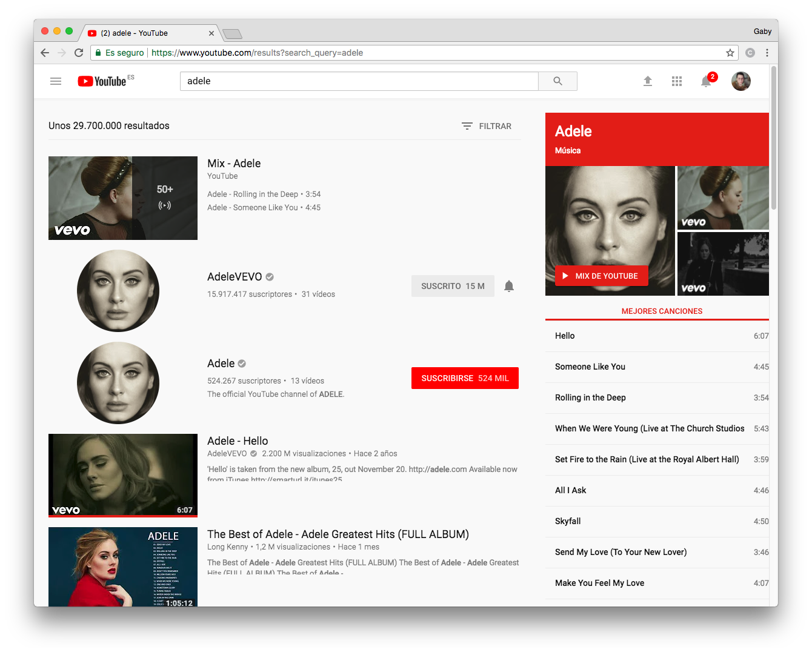Open Mix - Adele thumbnail
This screenshot has height=655, width=812.
point(123,198)
